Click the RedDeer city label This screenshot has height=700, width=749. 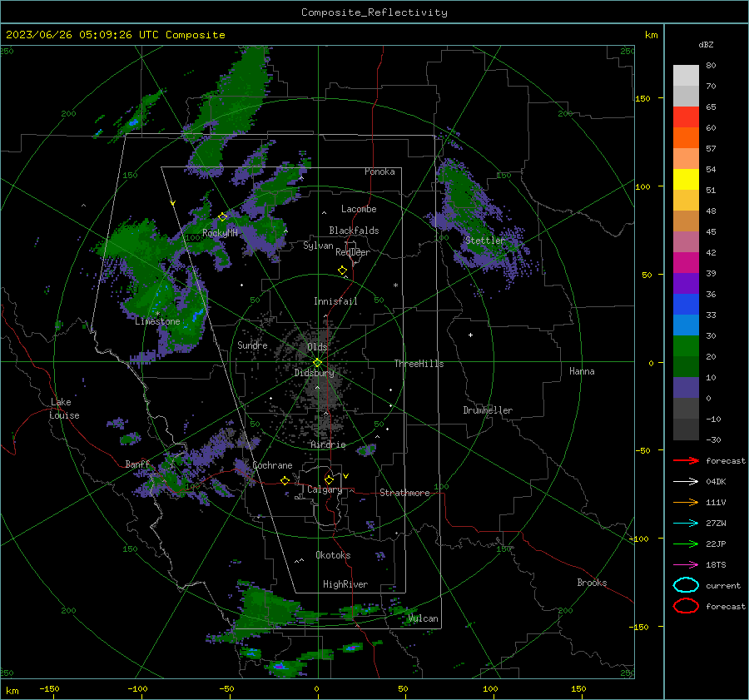353,252
